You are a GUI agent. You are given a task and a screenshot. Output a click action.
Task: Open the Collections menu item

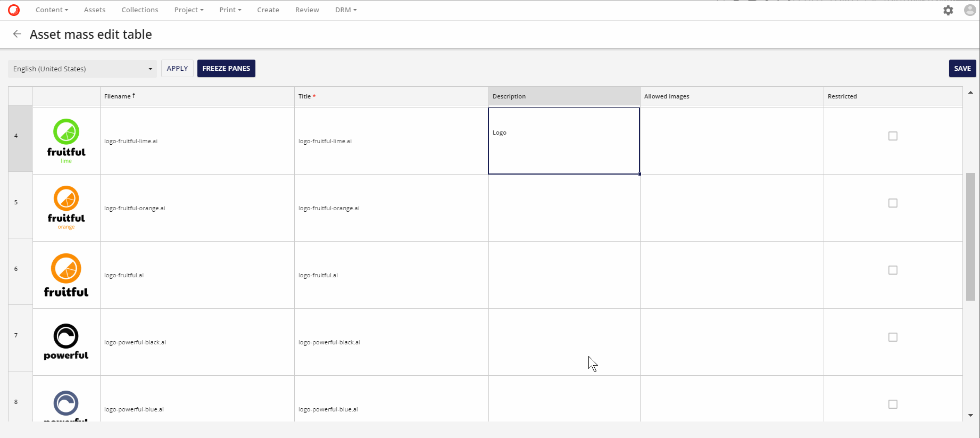tap(140, 10)
